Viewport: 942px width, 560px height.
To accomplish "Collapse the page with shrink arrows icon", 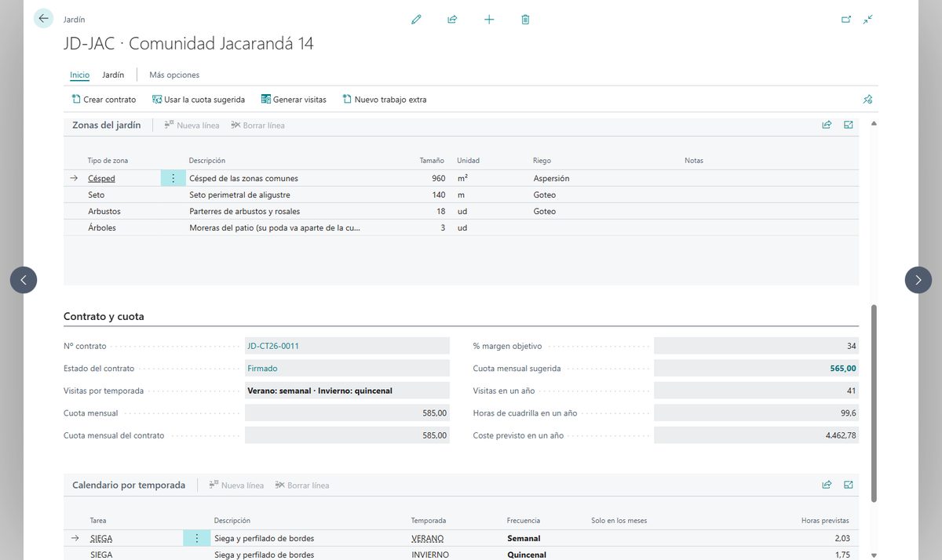I will pyautogui.click(x=867, y=20).
